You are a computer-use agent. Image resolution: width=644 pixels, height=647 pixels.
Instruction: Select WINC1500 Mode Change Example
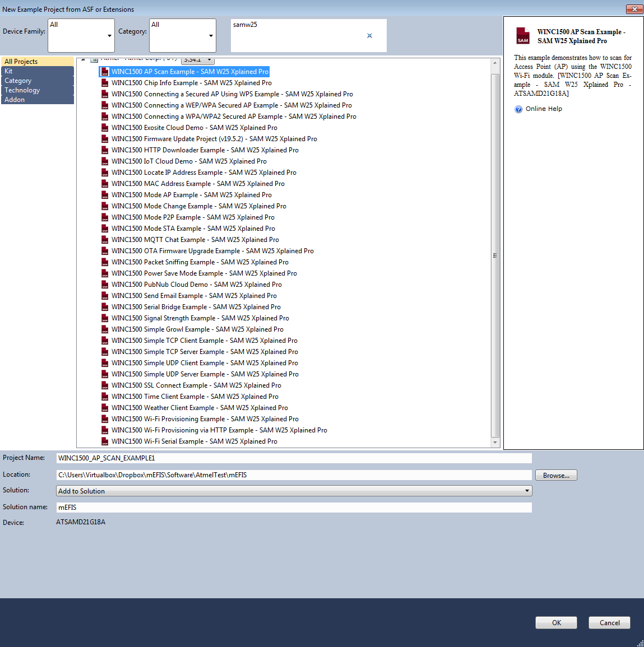point(198,206)
